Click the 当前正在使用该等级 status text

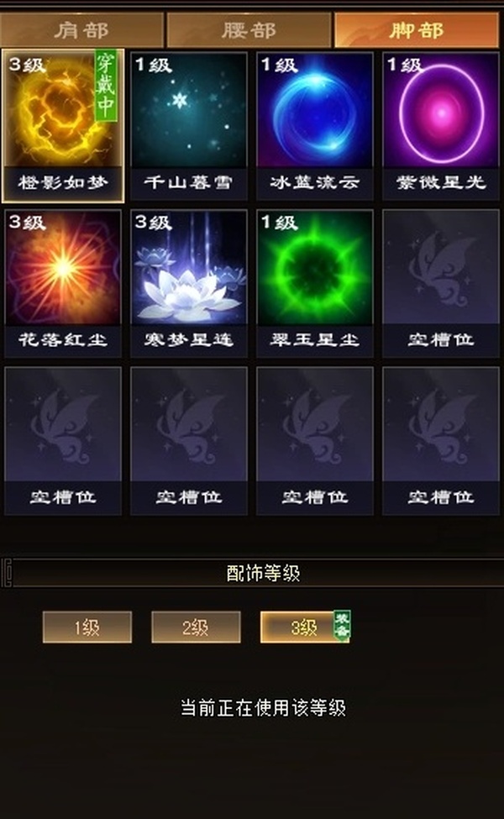[x=263, y=708]
